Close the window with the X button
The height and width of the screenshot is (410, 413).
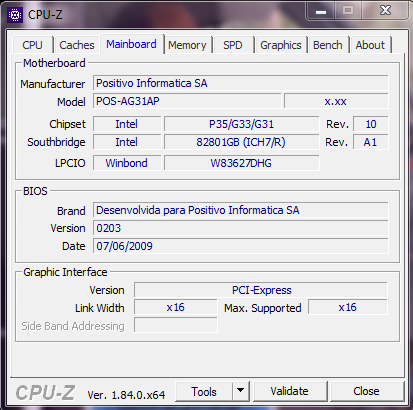385,11
